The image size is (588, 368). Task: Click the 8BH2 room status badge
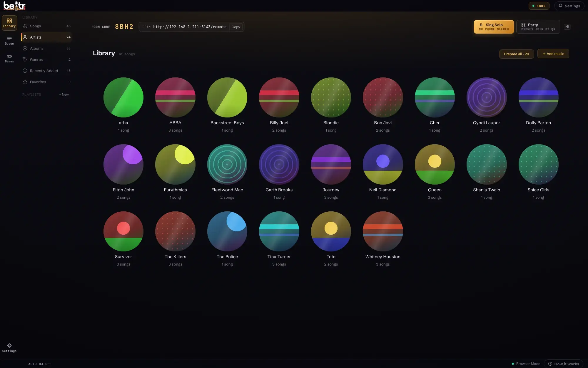point(539,6)
